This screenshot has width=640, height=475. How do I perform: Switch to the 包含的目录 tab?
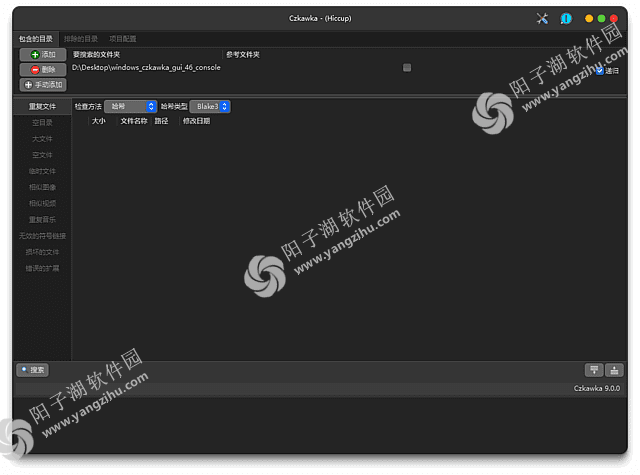pyautogui.click(x=36, y=39)
